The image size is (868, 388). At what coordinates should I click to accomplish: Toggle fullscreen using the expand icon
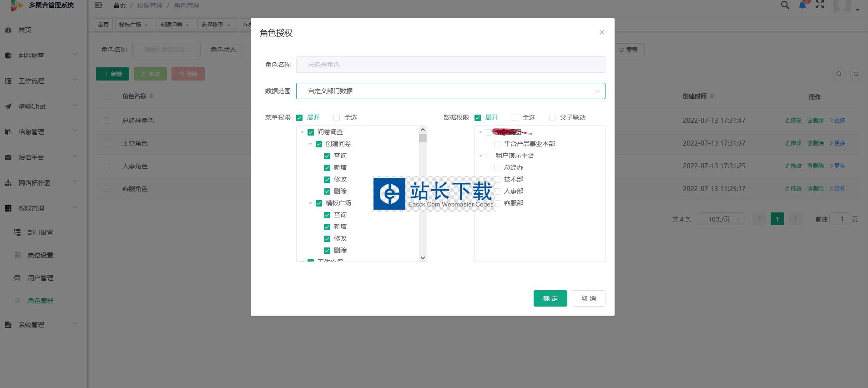click(820, 5)
